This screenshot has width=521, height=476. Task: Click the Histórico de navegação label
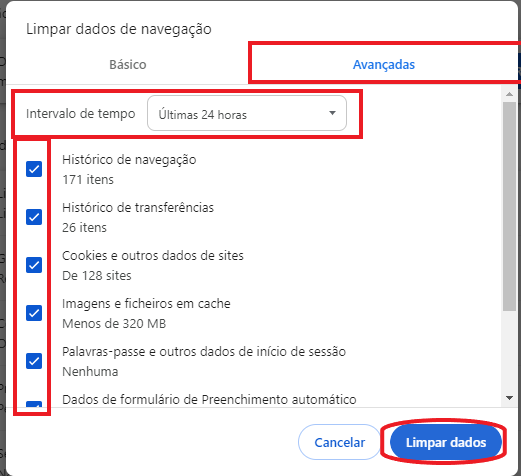coord(129,160)
